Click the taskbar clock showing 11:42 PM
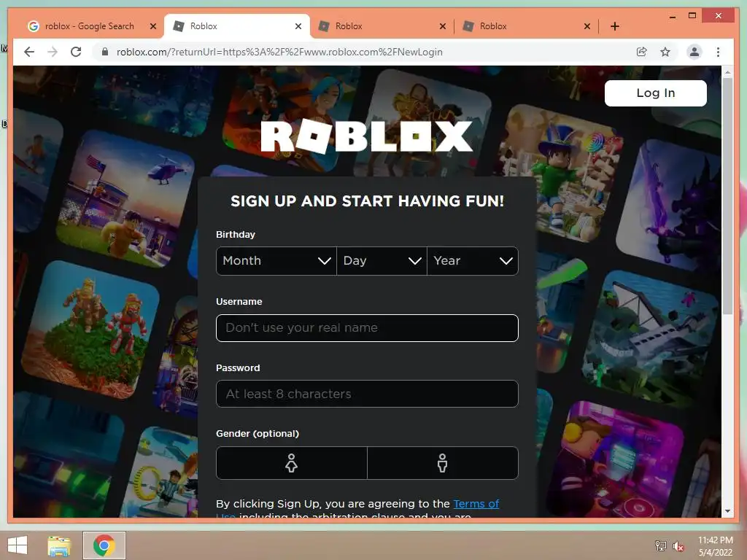Screen dimensions: 747x560 coord(715,545)
